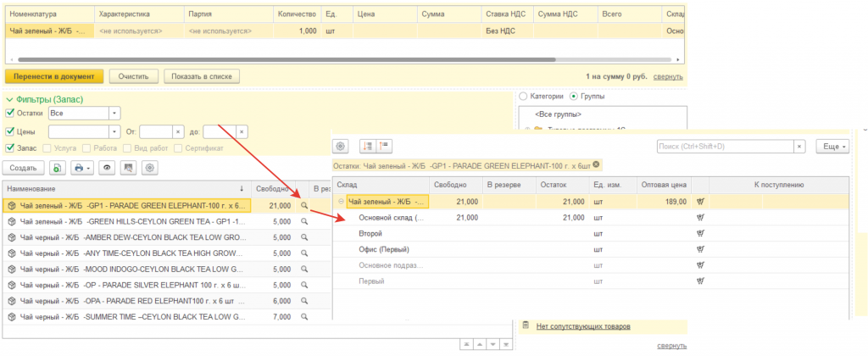Open list settings gear beside Создать toolbar

pos(150,168)
